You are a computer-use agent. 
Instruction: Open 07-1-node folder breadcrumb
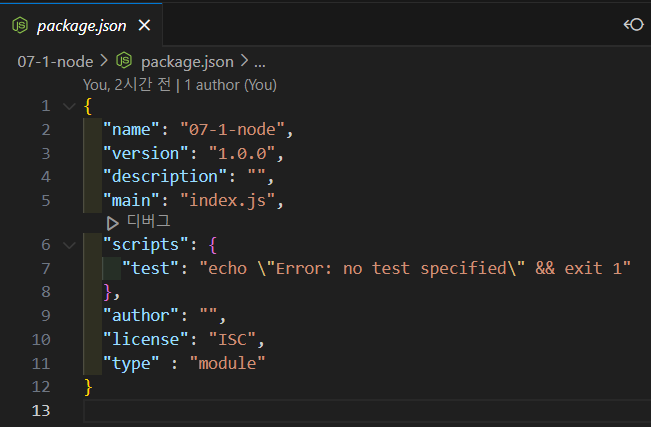(x=55, y=62)
